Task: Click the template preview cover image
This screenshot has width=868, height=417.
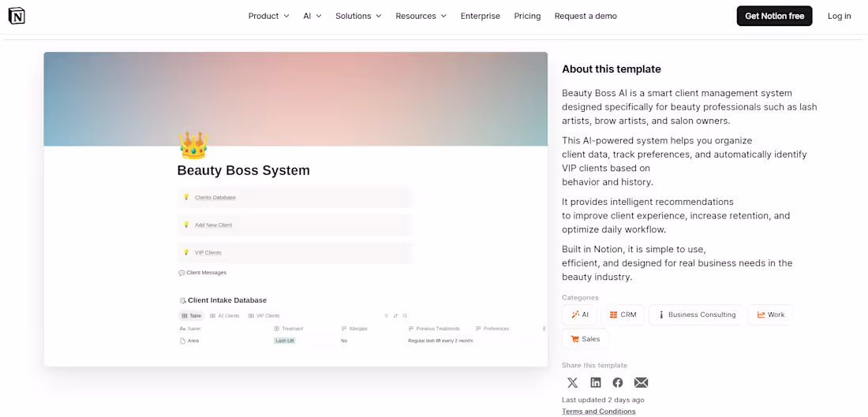Action: pos(296,99)
